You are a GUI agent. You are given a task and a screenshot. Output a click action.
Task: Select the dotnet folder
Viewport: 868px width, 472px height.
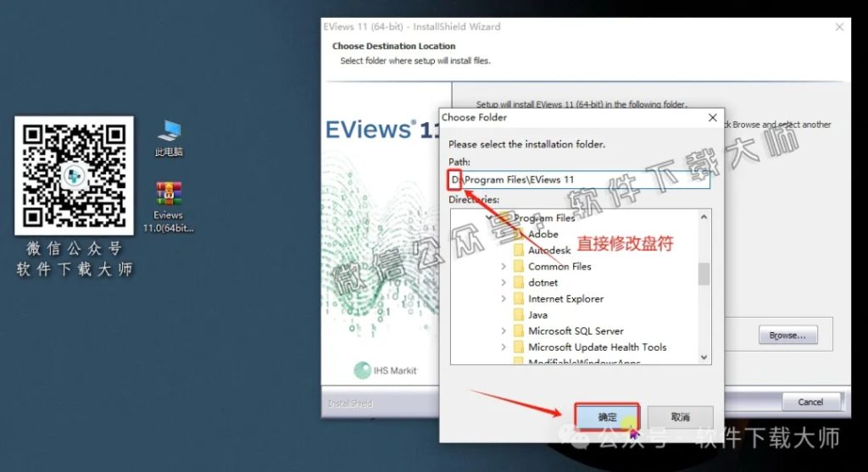pyautogui.click(x=543, y=282)
